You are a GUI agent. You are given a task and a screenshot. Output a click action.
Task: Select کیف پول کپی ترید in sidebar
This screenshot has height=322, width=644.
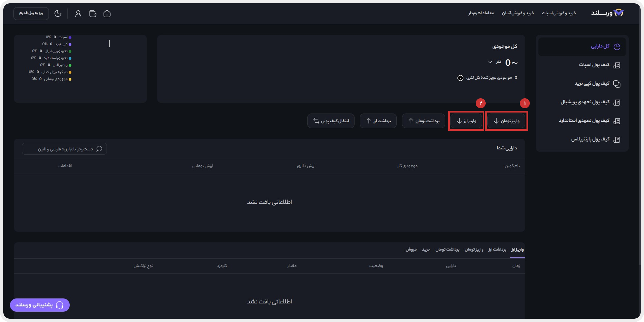point(592,83)
